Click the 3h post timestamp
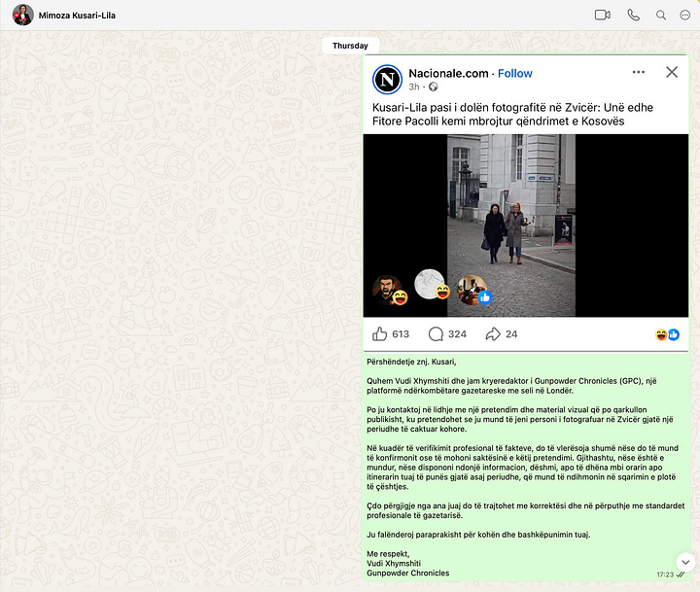This screenshot has height=592, width=700. point(414,87)
